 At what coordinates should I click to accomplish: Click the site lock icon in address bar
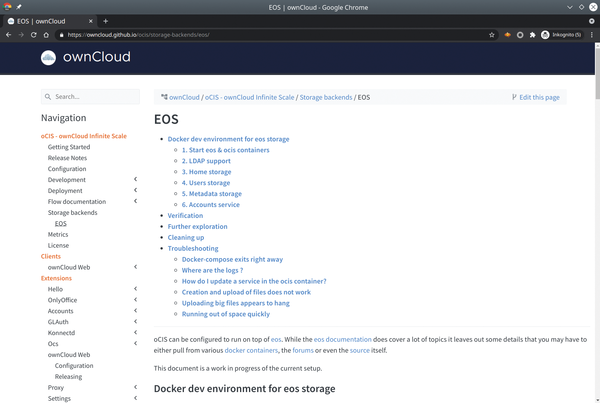(x=61, y=35)
